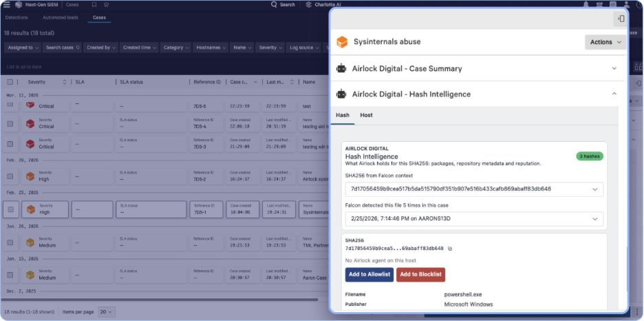Collapse Airlock Digital - Hash Intelligence section
644x321 pixels.
coord(614,94)
